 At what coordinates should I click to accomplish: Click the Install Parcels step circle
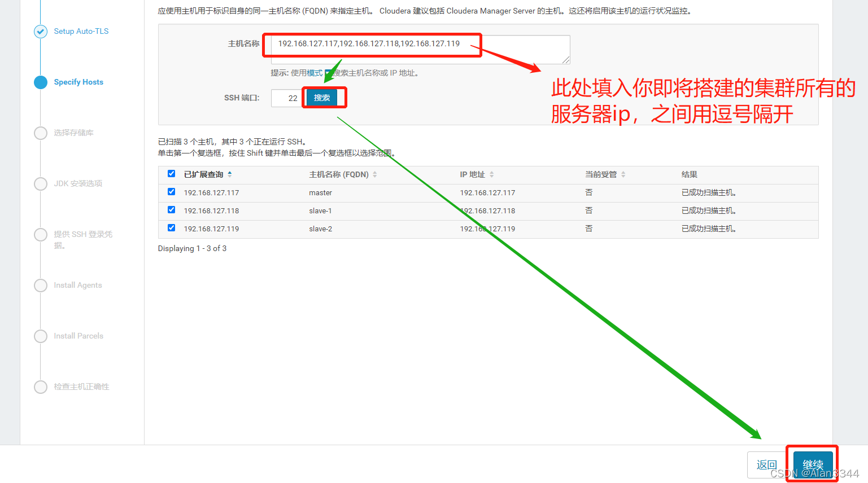pyautogui.click(x=41, y=336)
